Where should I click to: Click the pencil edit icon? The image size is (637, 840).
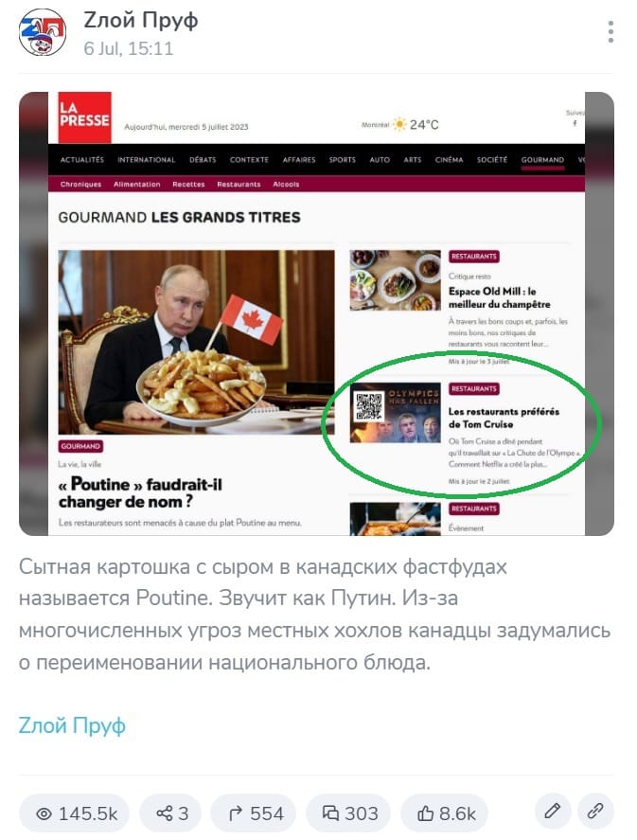[553, 812]
